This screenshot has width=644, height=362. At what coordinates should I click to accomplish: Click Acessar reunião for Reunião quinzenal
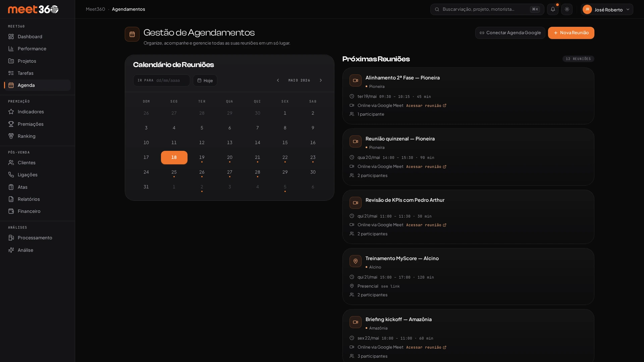point(426,167)
